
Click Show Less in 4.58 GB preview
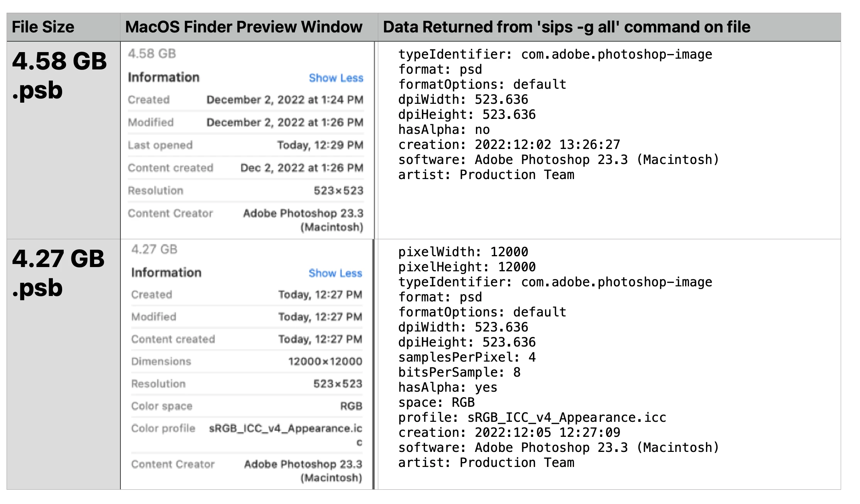pos(336,78)
